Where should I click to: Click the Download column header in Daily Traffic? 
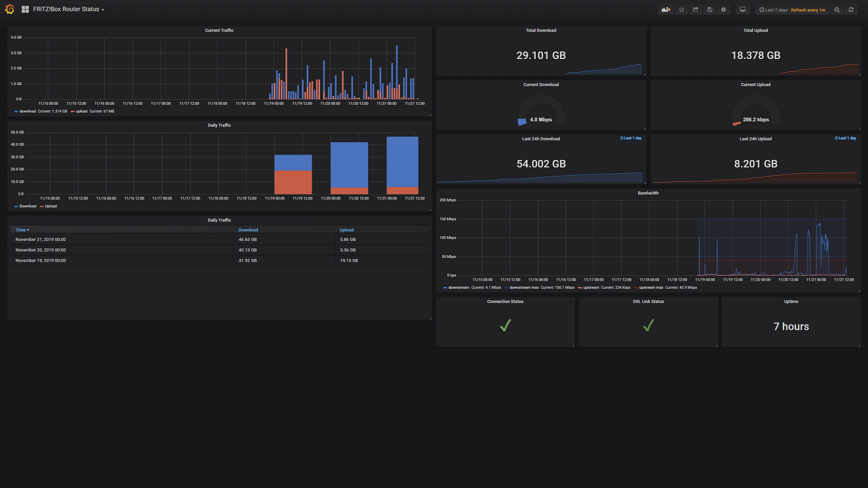(248, 230)
